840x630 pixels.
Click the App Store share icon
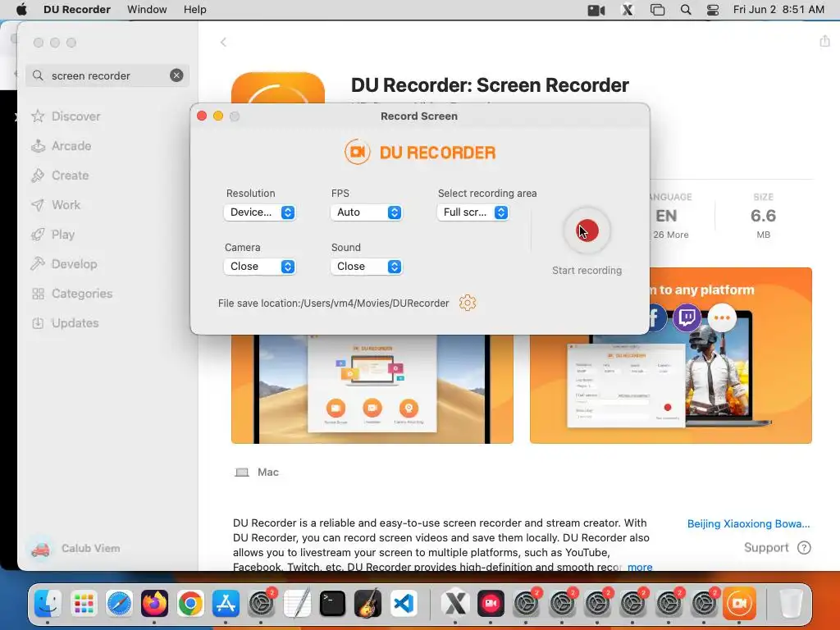tap(824, 41)
